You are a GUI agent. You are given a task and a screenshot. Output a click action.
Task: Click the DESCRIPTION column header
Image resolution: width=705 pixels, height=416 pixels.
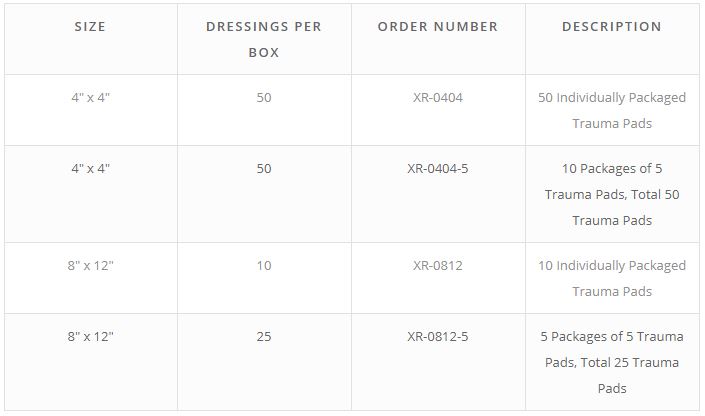611,27
